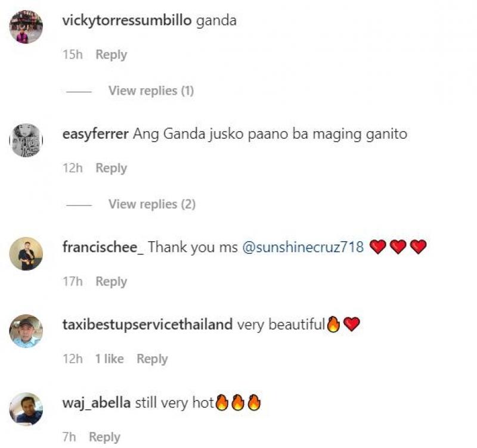This screenshot has height=448, width=477.
Task: Reply to waj_abella's still very hot comment
Action: pos(105,437)
